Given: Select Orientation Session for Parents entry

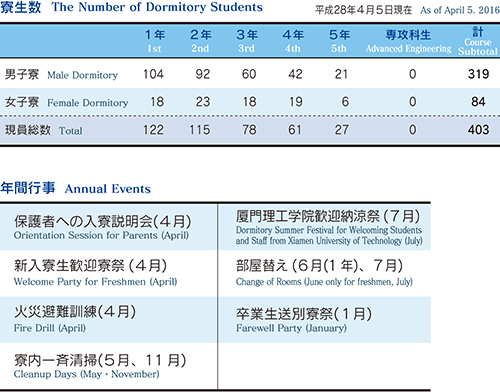Looking at the screenshot, I should tap(102, 227).
